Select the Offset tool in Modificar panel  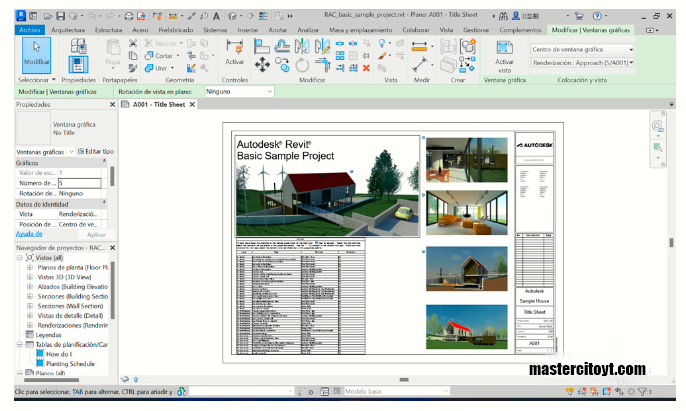click(282, 46)
